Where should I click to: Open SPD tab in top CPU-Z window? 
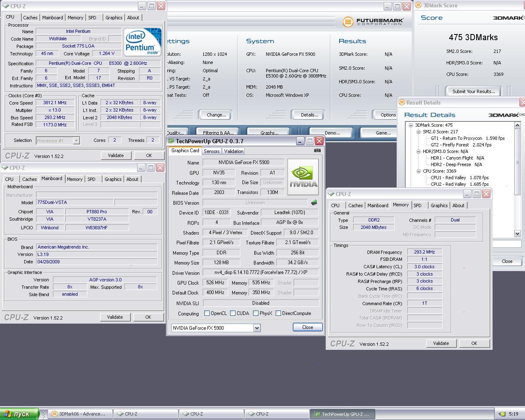pos(92,18)
